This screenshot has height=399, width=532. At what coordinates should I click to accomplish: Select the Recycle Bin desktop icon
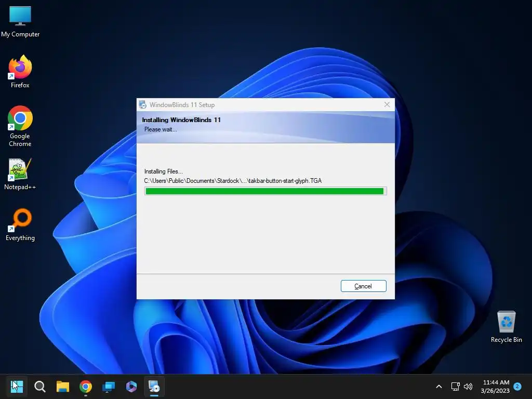tap(506, 327)
